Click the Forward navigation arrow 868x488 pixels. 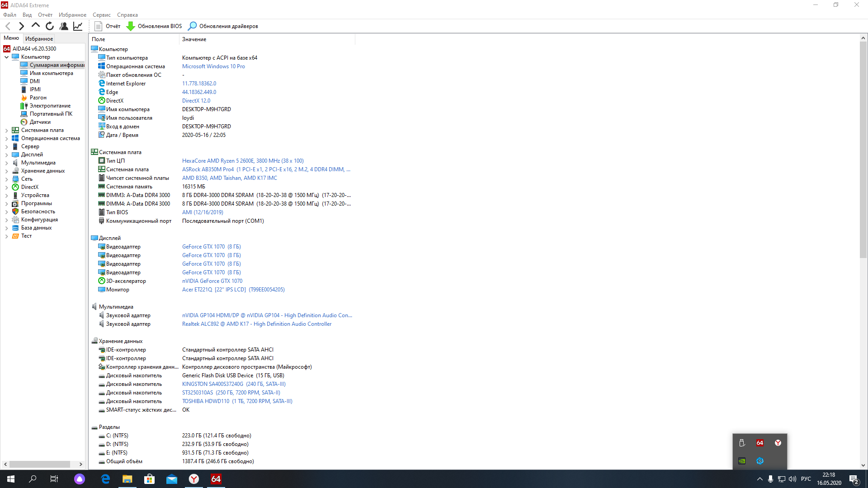(21, 26)
